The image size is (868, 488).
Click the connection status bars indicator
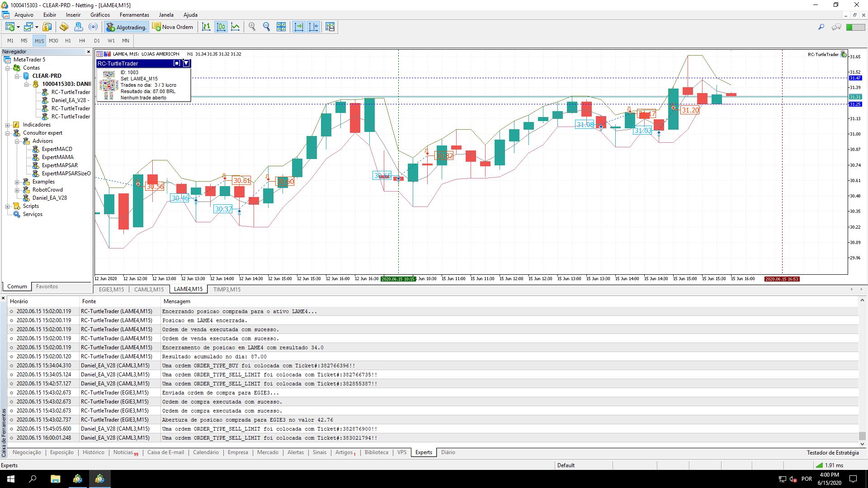(x=819, y=465)
